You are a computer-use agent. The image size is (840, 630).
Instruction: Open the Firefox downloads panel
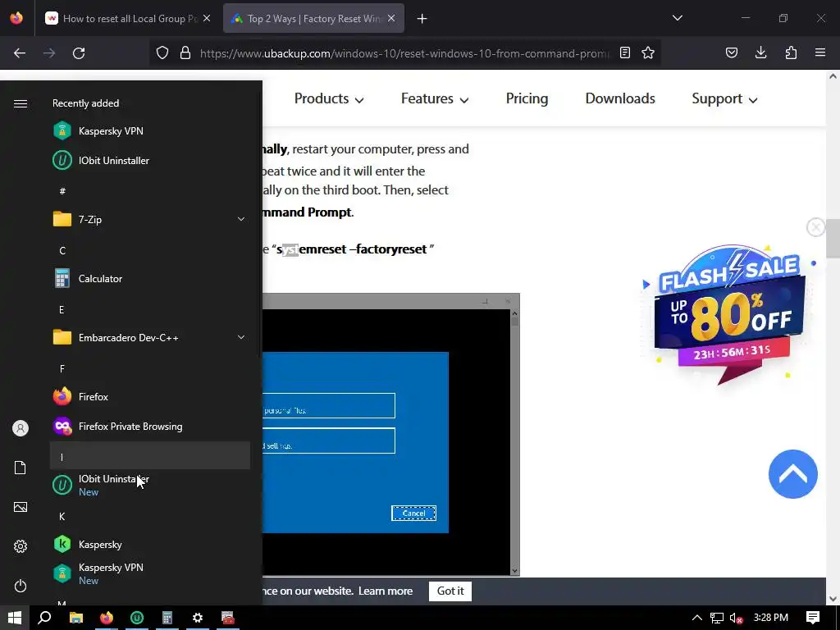760,53
